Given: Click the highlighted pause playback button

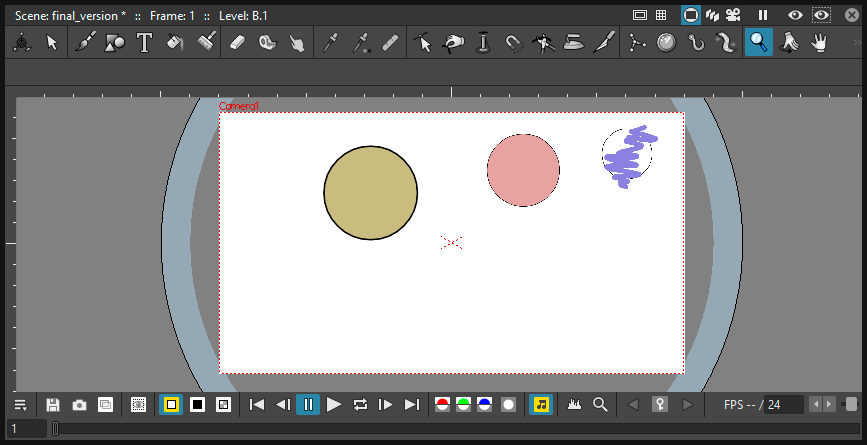Looking at the screenshot, I should coord(308,405).
